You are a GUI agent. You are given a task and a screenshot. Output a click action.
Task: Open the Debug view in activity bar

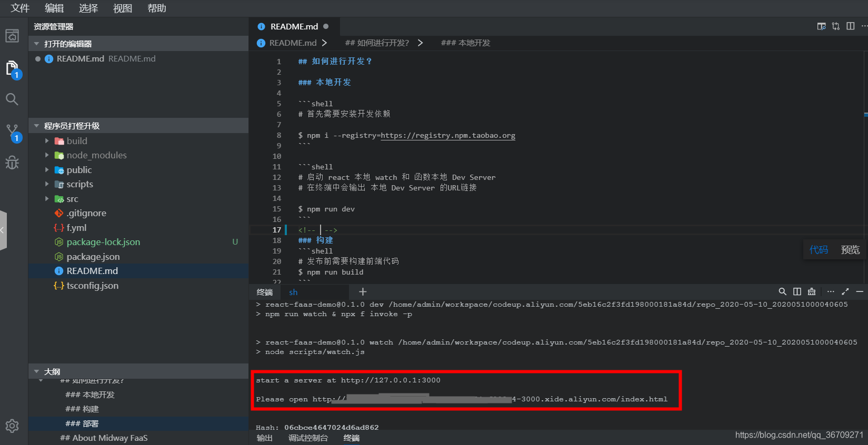[x=12, y=163]
